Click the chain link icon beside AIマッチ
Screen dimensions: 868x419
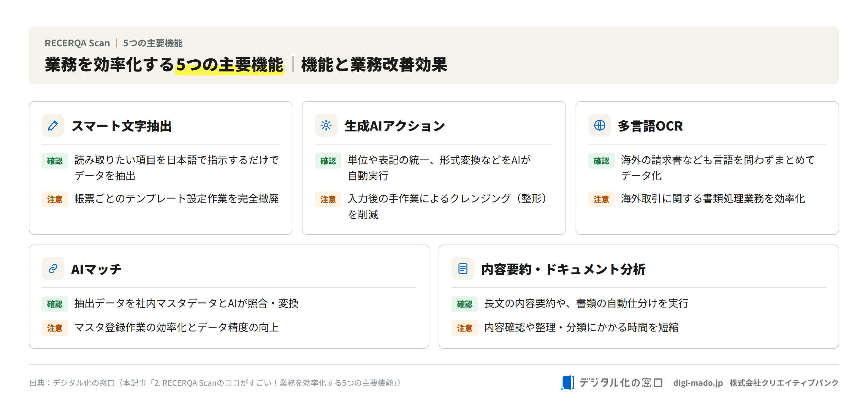pyautogui.click(x=53, y=269)
